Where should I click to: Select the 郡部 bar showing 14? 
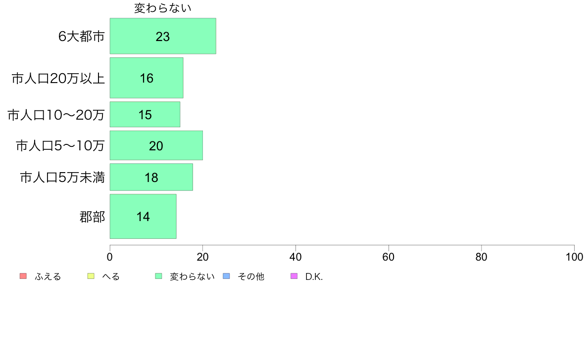(x=143, y=216)
